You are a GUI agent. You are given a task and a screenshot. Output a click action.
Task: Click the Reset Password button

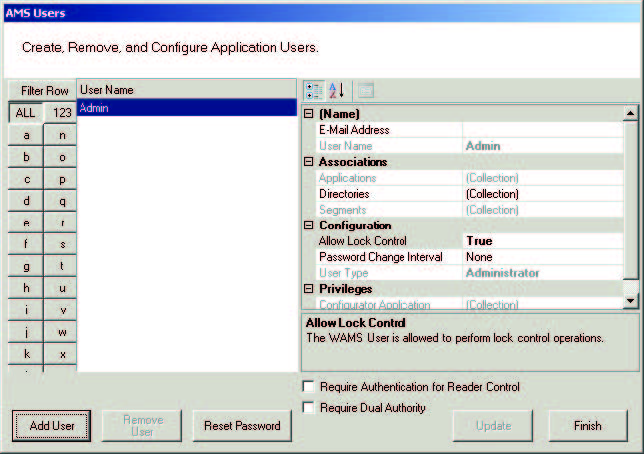pyautogui.click(x=242, y=425)
